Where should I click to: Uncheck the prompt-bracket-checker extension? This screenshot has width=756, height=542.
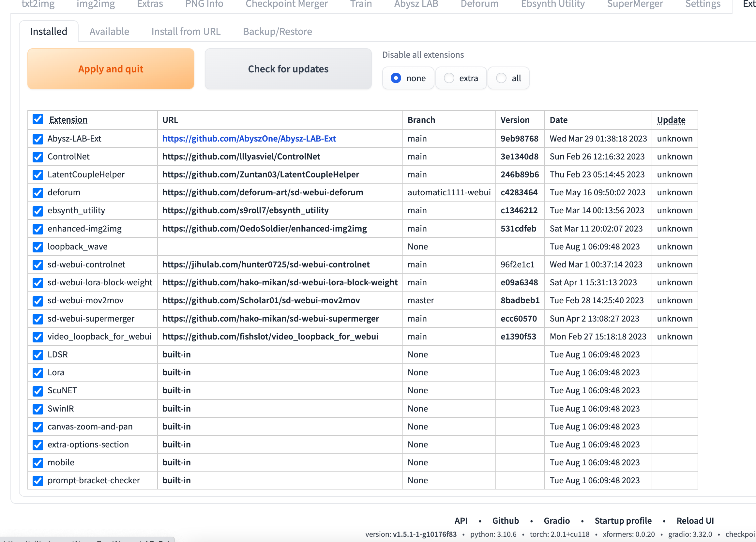(37, 481)
